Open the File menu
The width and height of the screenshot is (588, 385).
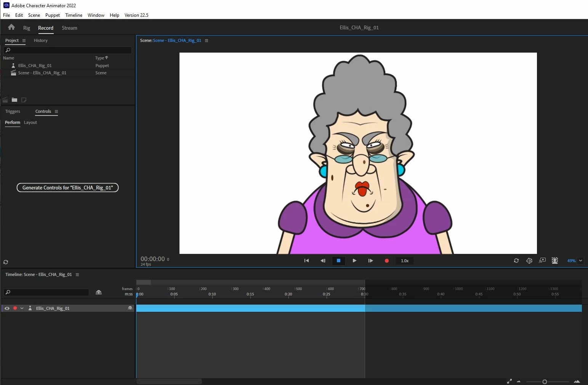coord(6,15)
